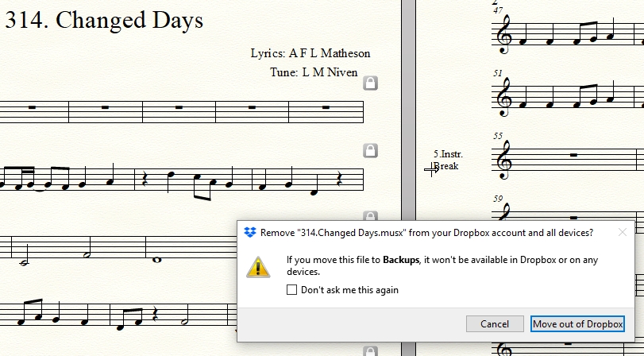
Task: Select the "314. Changed Days" title text
Action: [x=104, y=20]
